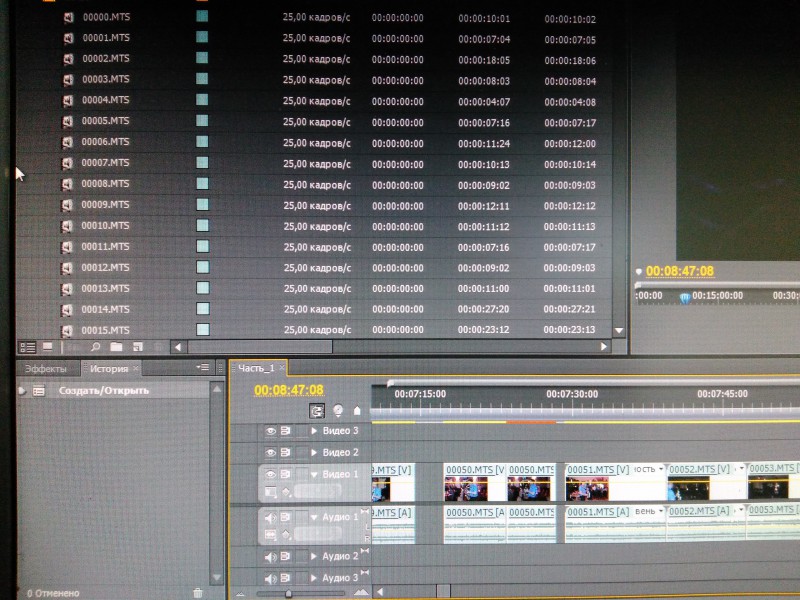Switch project panel to icon view
This screenshot has width=800, height=600.
[x=48, y=347]
